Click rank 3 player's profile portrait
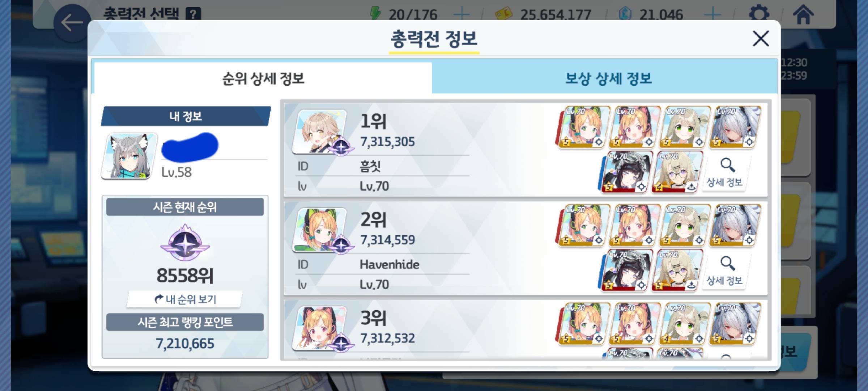868x391 pixels. click(320, 328)
